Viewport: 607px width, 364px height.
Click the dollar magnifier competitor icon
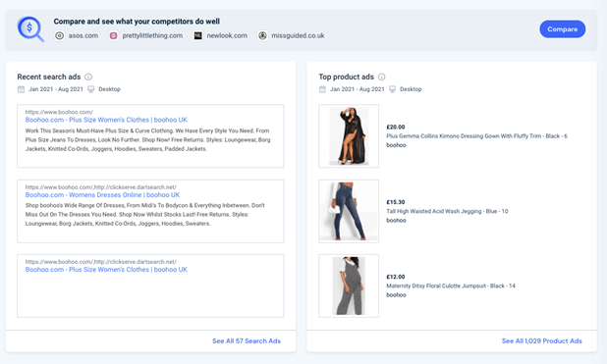(30, 29)
